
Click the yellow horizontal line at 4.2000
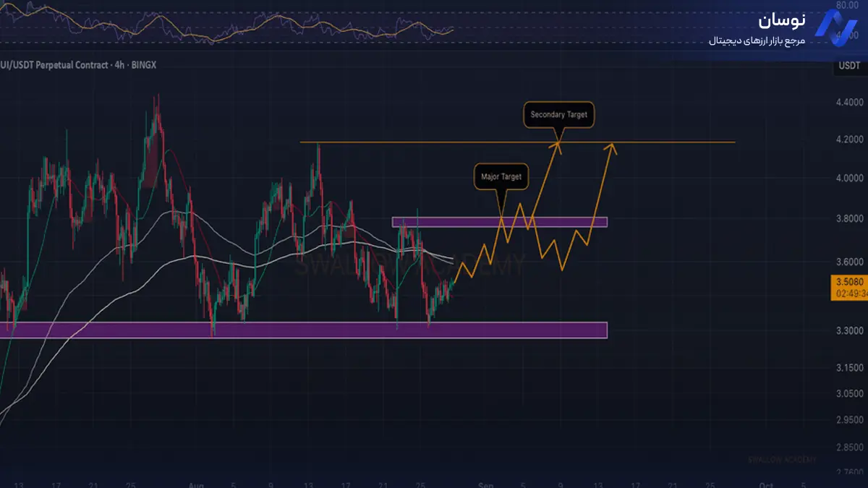tap(434, 142)
